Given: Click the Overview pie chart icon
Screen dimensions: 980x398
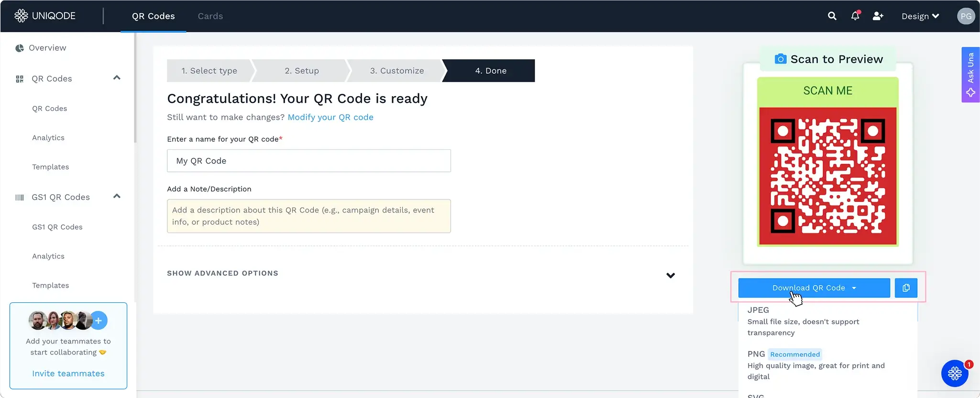Looking at the screenshot, I should tap(20, 48).
